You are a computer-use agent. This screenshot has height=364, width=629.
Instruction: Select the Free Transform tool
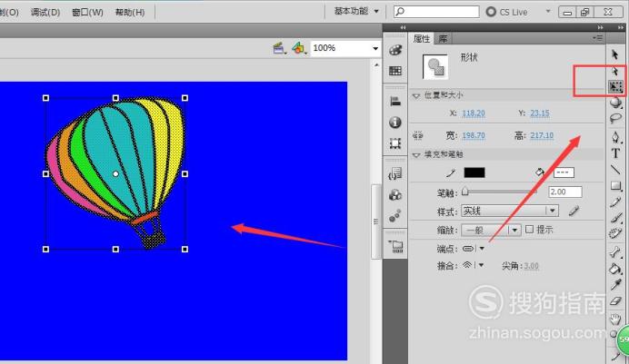click(615, 86)
